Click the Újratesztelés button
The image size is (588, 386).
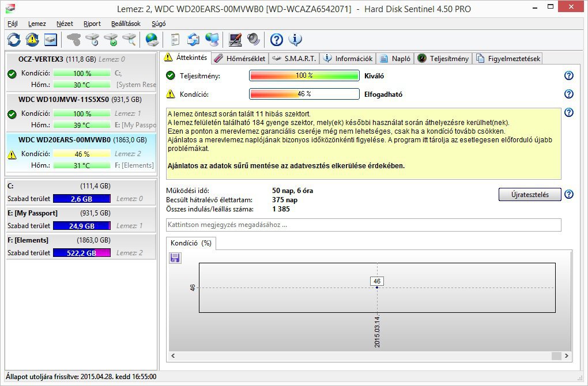[x=530, y=195]
